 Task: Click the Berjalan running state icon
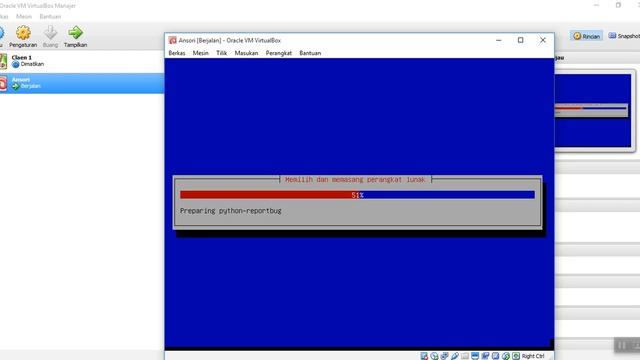tap(16, 87)
